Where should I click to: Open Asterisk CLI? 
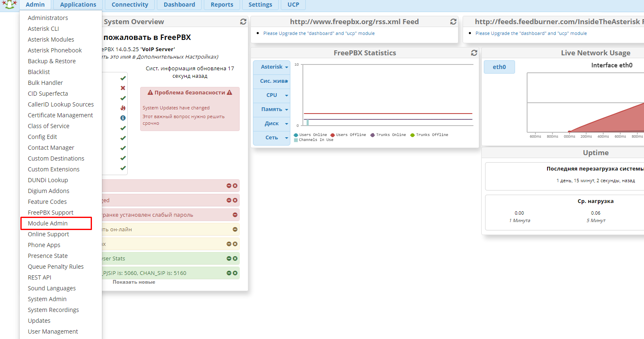click(43, 29)
